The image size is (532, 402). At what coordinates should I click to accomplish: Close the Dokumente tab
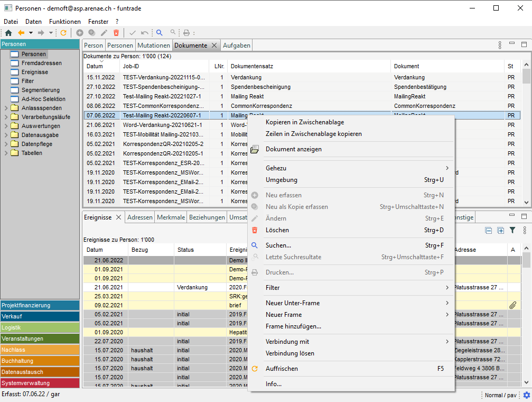tap(214, 45)
